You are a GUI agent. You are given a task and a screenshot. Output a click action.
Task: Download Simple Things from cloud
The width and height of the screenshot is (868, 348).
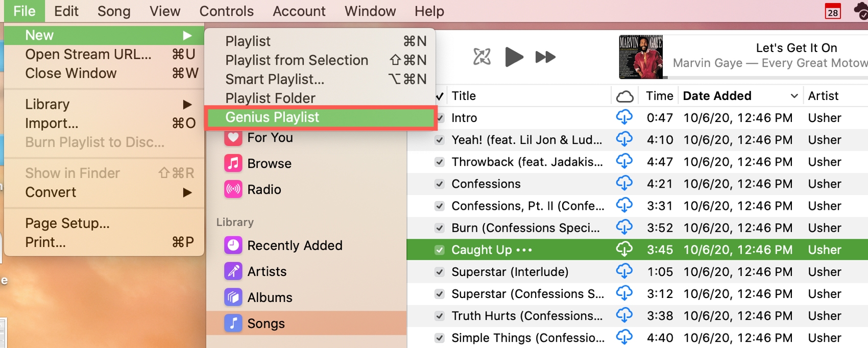click(624, 337)
